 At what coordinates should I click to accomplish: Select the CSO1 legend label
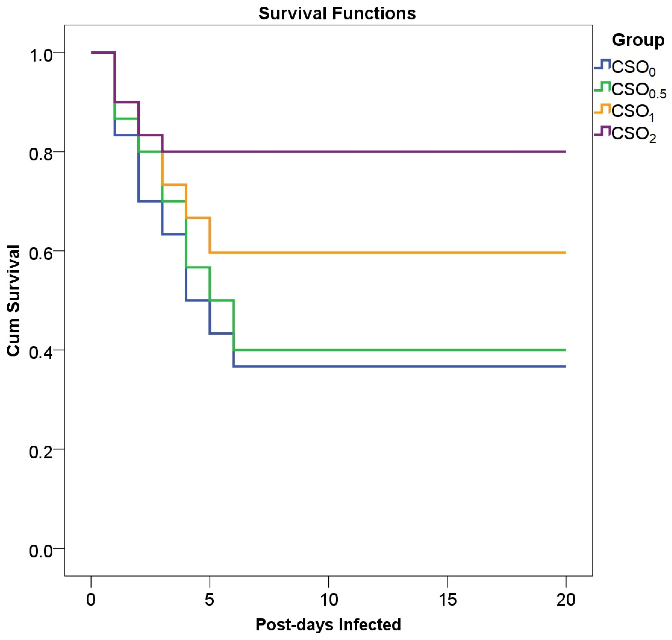(632, 112)
